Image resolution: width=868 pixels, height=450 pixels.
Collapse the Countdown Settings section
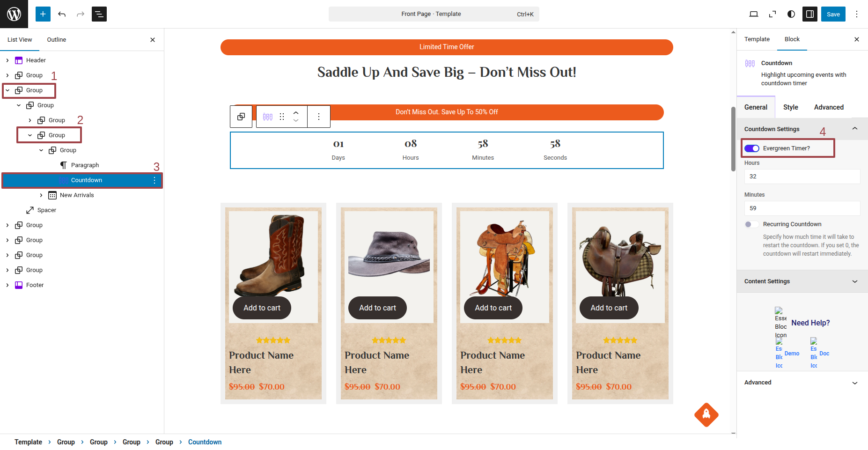pos(854,129)
